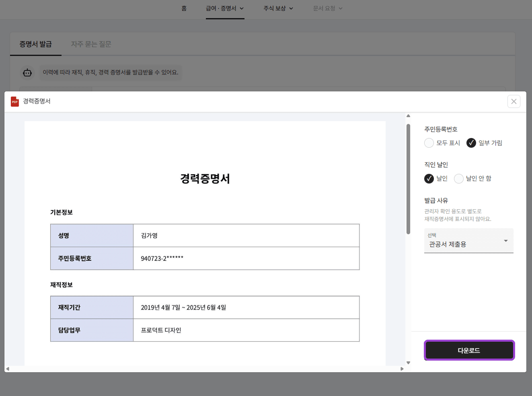The image size is (532, 396).
Task: Click the right arrow of horizontal scrollbar
Action: 402,369
